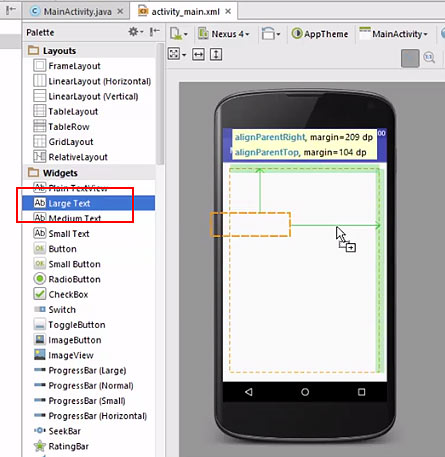Select TableRow in the Palette
Image resolution: width=445 pixels, height=457 pixels.
[x=89, y=127]
